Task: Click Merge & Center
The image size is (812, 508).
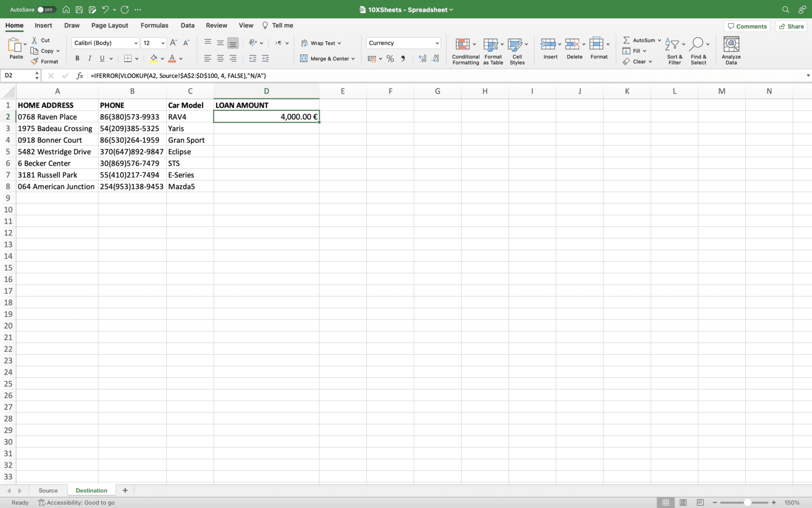Action: coord(328,59)
